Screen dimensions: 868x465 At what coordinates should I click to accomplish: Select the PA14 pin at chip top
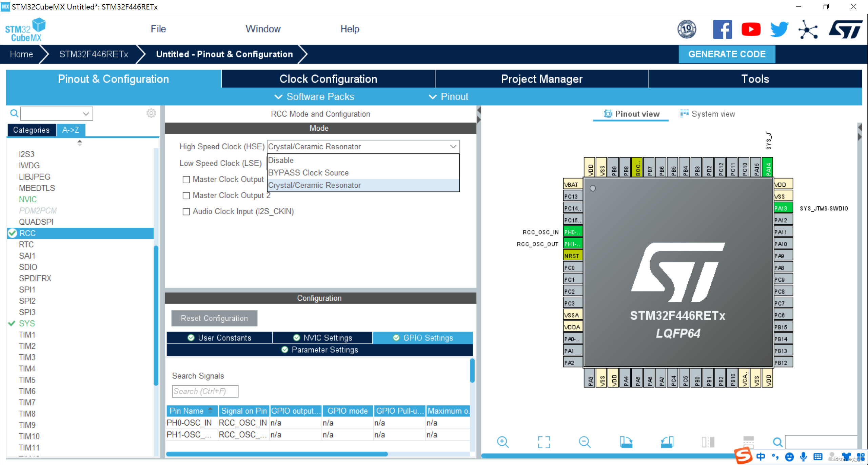(768, 167)
